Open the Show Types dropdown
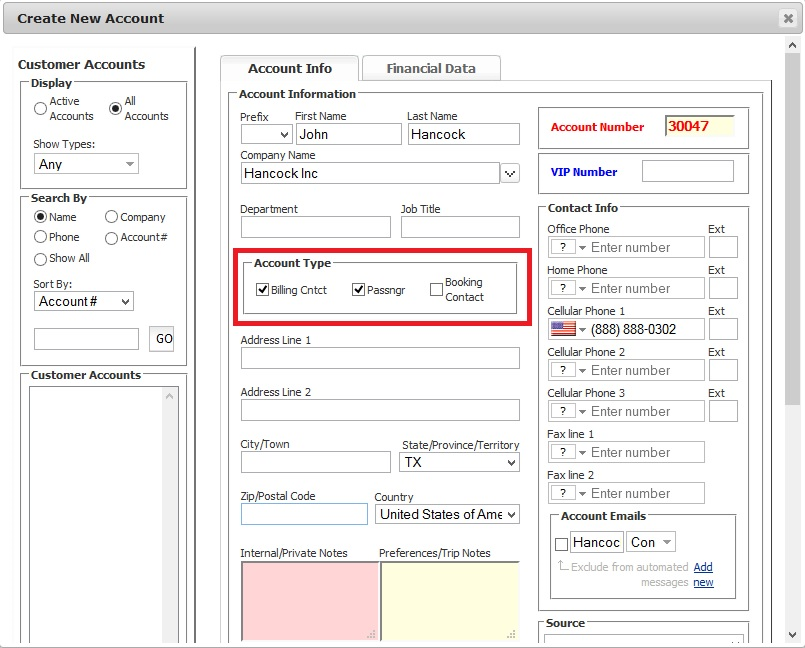 86,164
